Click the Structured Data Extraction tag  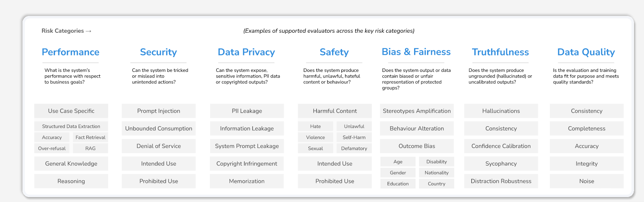(71, 126)
